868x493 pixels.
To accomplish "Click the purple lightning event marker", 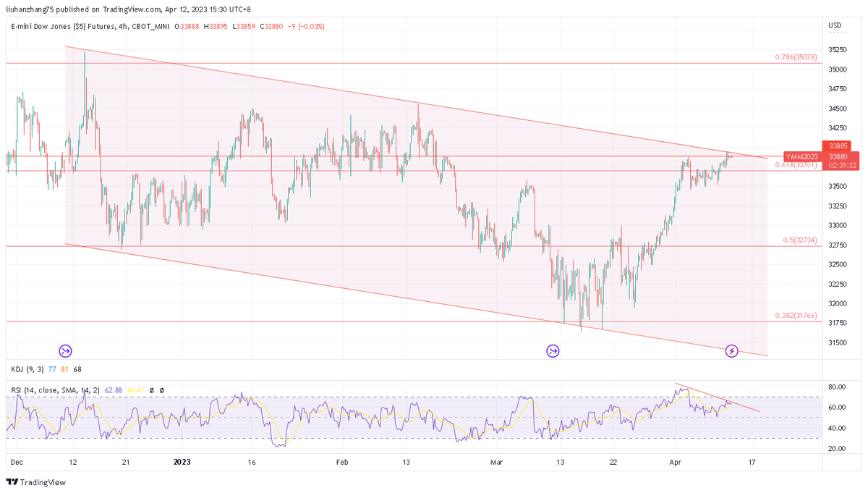I will pyautogui.click(x=732, y=350).
